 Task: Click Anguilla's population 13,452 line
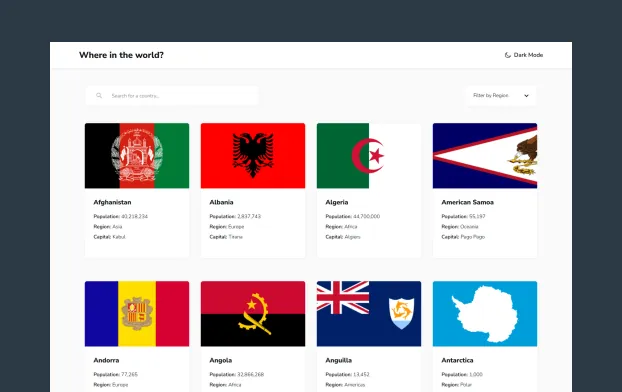tap(347, 375)
